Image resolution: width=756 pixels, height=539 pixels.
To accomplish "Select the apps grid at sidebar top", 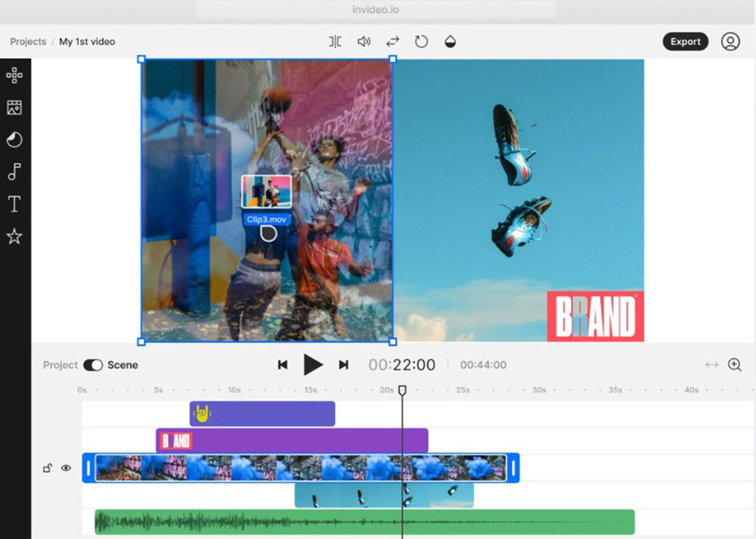I will click(14, 75).
